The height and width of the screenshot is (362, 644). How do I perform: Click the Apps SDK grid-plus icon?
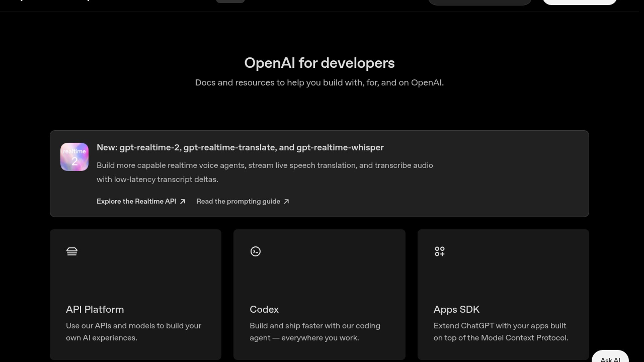click(439, 251)
